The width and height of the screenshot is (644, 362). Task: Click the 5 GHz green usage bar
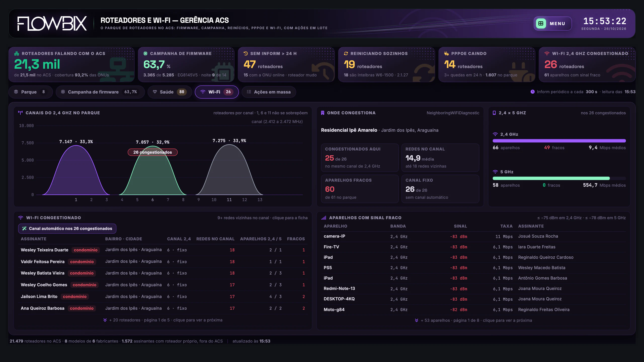(551, 178)
